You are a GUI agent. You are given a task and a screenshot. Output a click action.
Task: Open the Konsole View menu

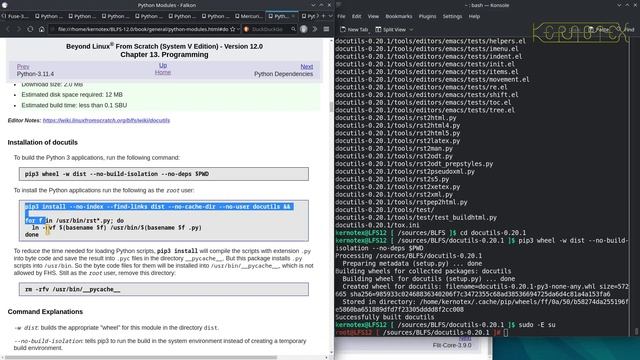tap(373, 16)
